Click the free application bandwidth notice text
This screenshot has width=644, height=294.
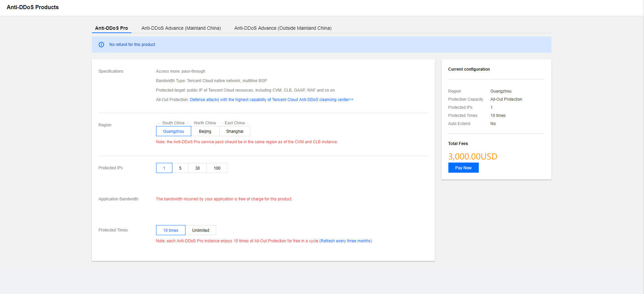point(224,199)
